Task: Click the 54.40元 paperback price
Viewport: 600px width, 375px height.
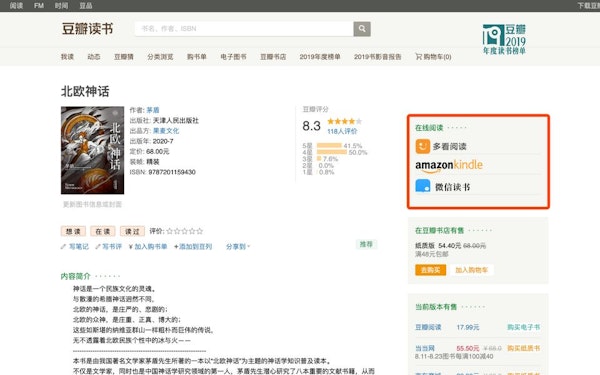Action: [x=450, y=246]
